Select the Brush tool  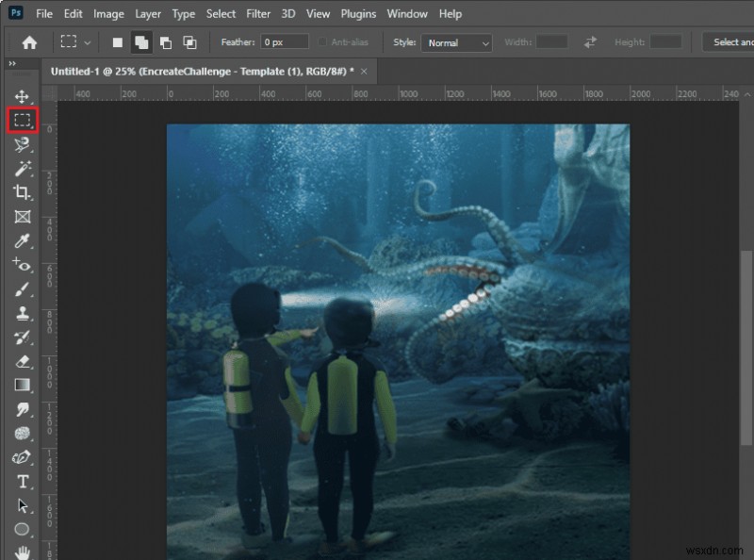(x=22, y=288)
